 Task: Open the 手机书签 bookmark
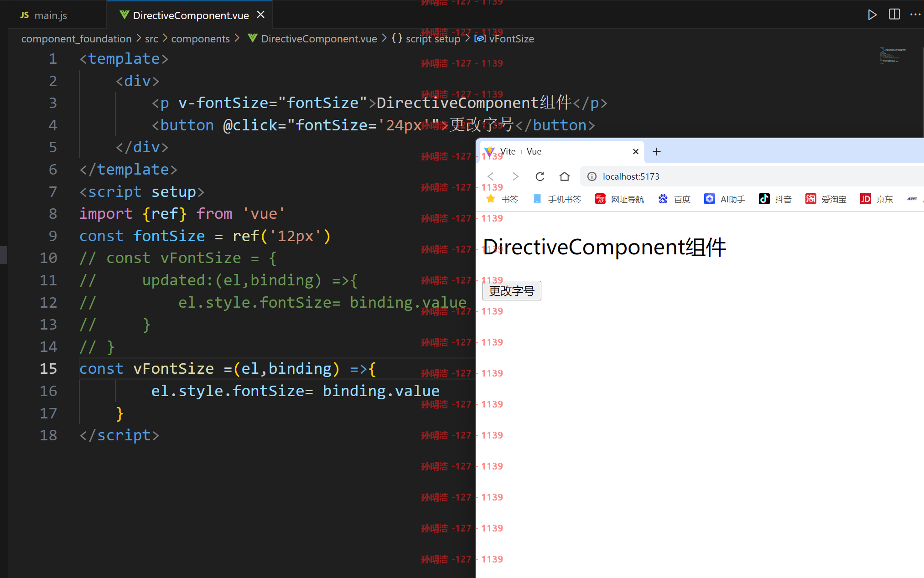557,199
